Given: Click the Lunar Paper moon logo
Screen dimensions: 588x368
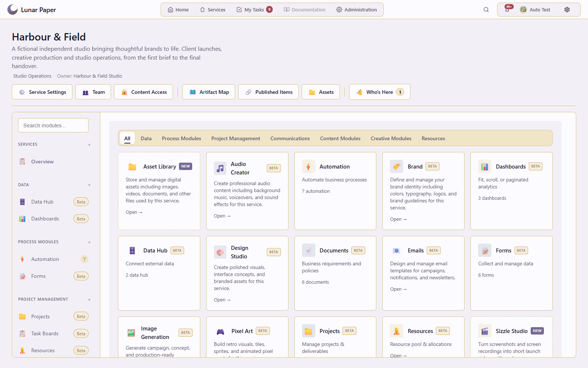Looking at the screenshot, I should (12, 10).
